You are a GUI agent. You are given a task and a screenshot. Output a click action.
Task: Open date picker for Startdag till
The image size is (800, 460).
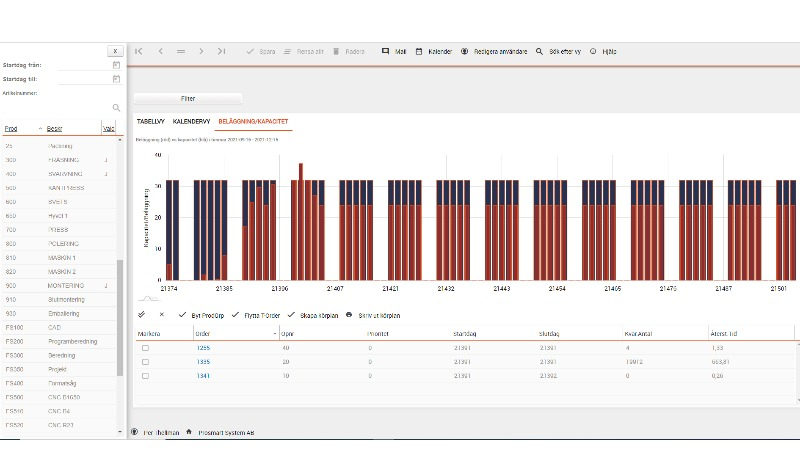coord(116,79)
